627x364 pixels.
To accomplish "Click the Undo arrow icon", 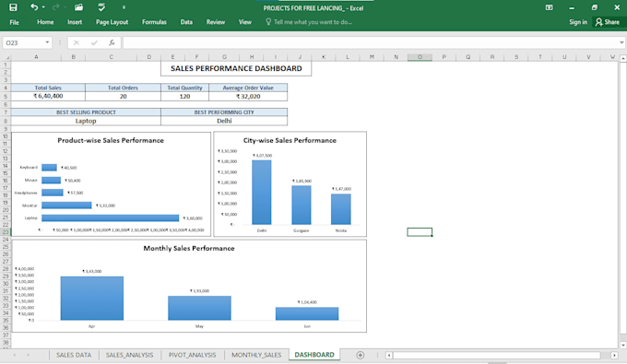I will pyautogui.click(x=34, y=7).
